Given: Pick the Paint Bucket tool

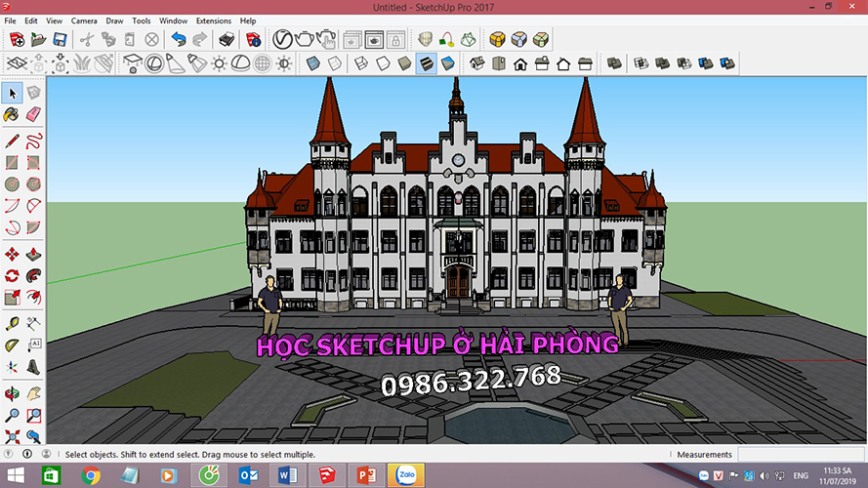Looking at the screenshot, I should coord(12,114).
